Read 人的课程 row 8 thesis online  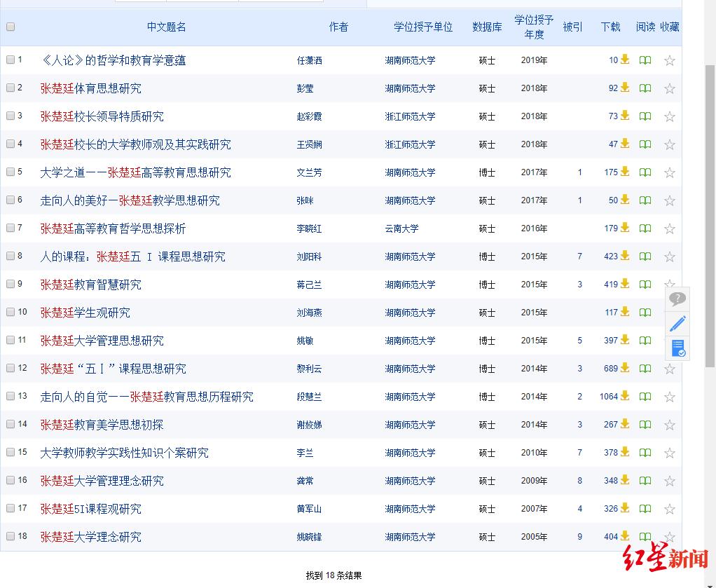point(645,257)
